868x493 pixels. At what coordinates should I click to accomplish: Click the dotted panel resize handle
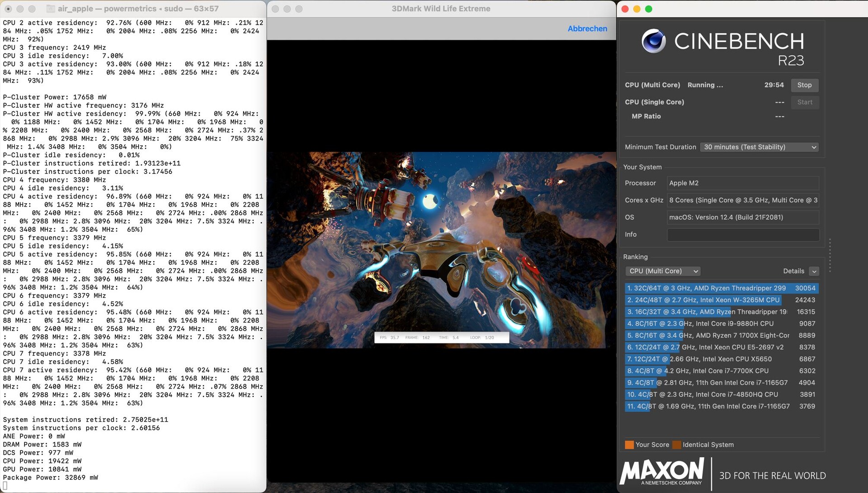[830, 255]
